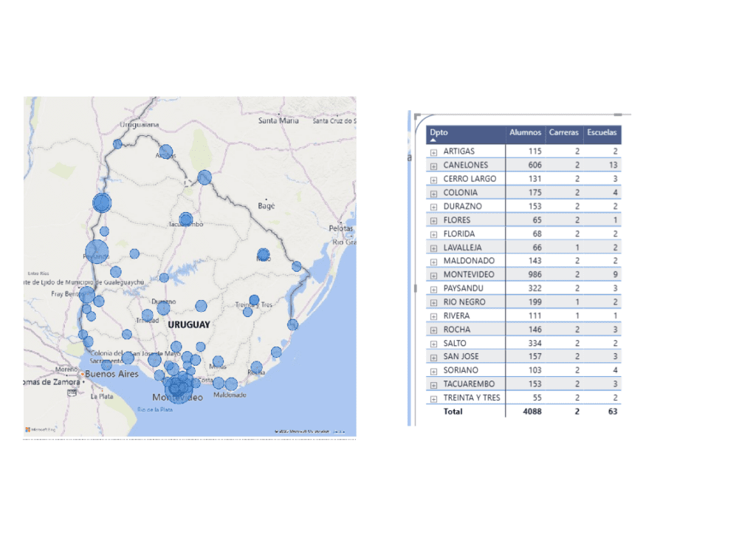Click the URUGUAY country map label
Viewport: 756px width, 535px height.
pos(189,324)
